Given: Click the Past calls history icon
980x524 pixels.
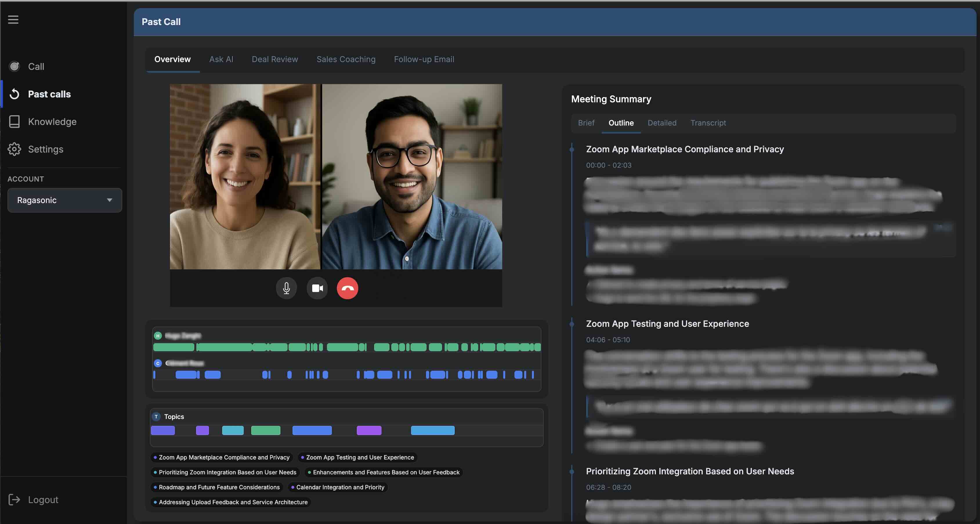Looking at the screenshot, I should [x=15, y=94].
